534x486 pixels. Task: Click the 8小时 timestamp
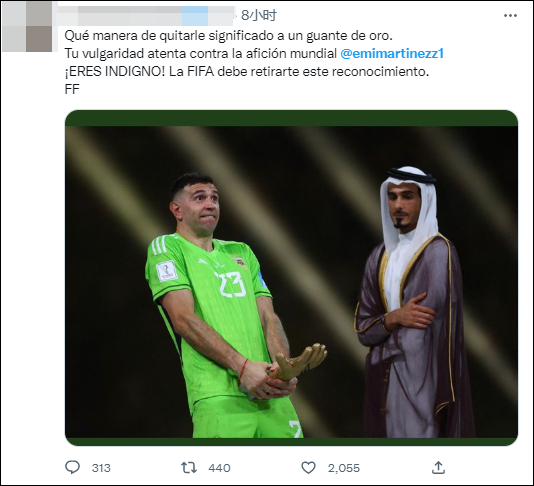[x=259, y=15]
